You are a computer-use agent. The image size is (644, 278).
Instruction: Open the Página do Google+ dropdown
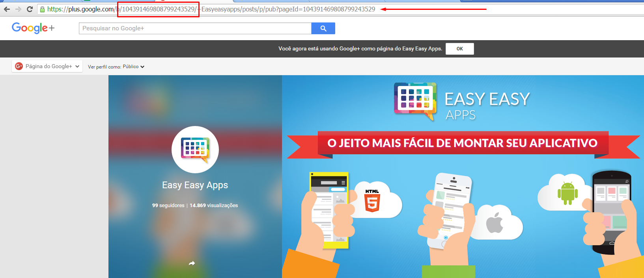coord(47,67)
